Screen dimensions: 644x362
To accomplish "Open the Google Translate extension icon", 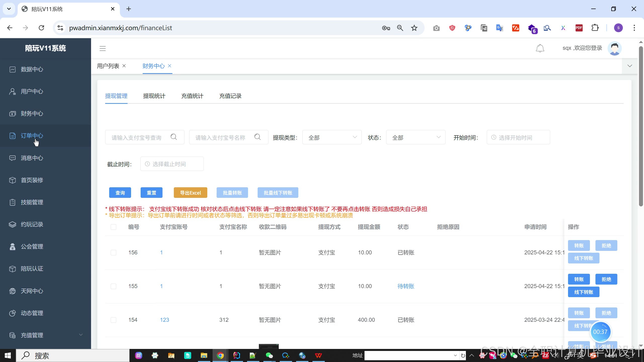I will (500, 28).
